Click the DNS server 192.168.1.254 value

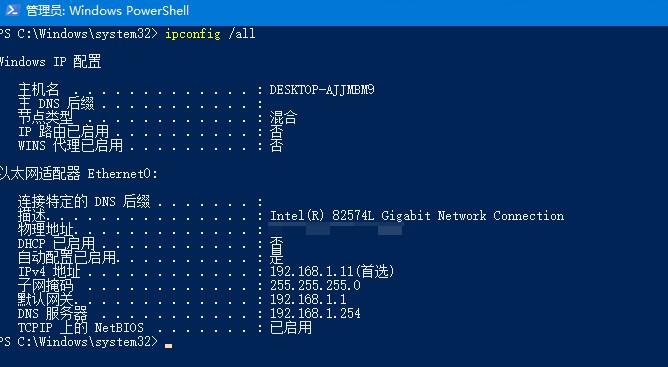coord(315,313)
